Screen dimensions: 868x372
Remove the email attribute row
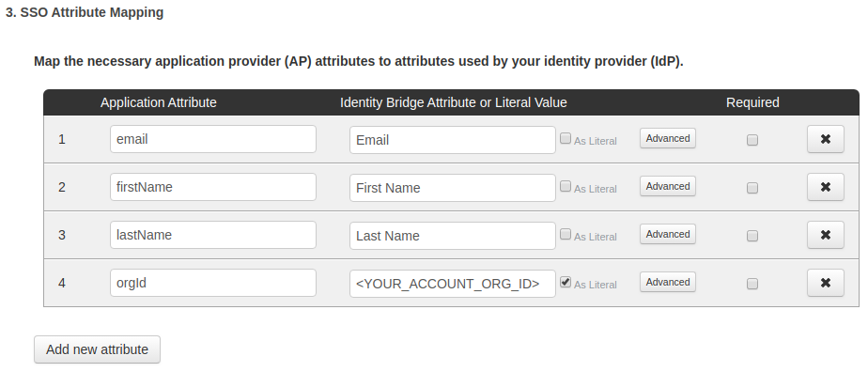click(826, 139)
